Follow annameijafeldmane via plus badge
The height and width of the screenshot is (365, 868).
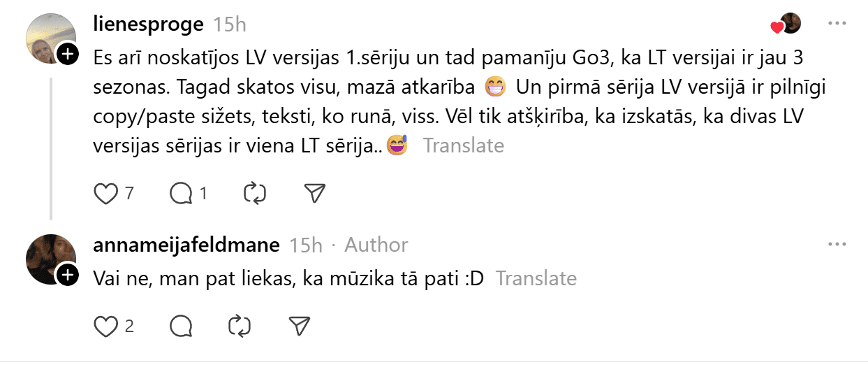click(x=67, y=275)
